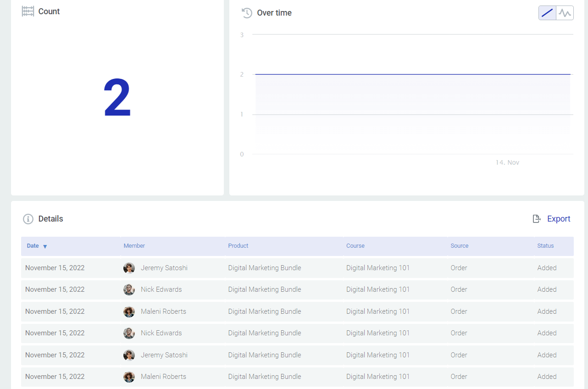
Task: Click Digital Marketing 101 in third row
Action: click(x=378, y=311)
